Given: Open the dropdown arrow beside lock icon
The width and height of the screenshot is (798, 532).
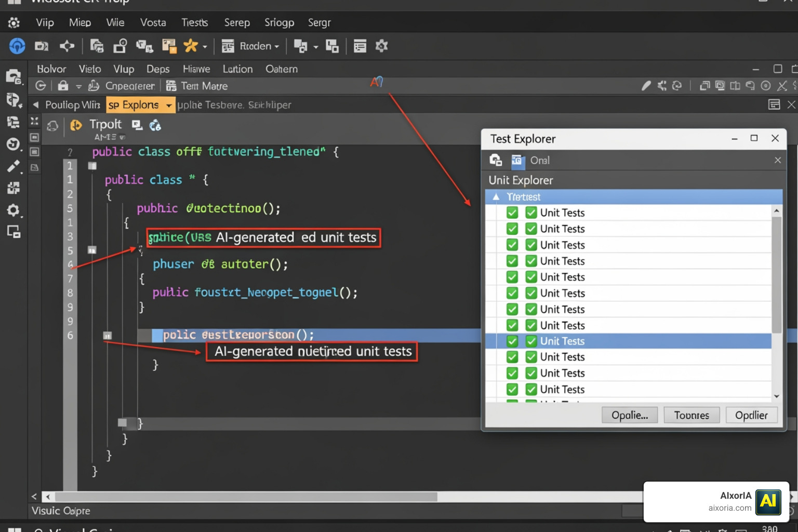Looking at the screenshot, I should 78,86.
